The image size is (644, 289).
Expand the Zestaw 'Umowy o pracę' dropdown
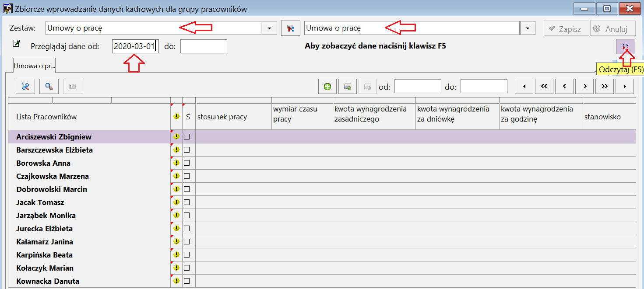tap(270, 28)
